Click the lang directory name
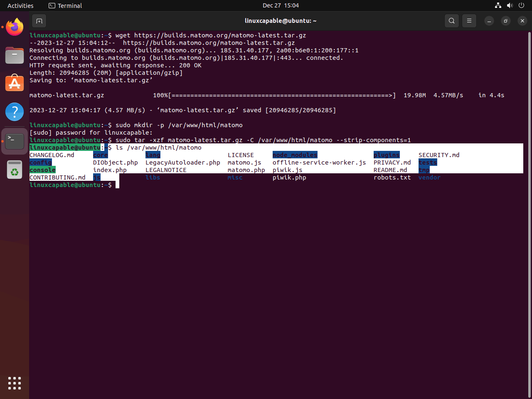532x399 pixels. [x=153, y=155]
